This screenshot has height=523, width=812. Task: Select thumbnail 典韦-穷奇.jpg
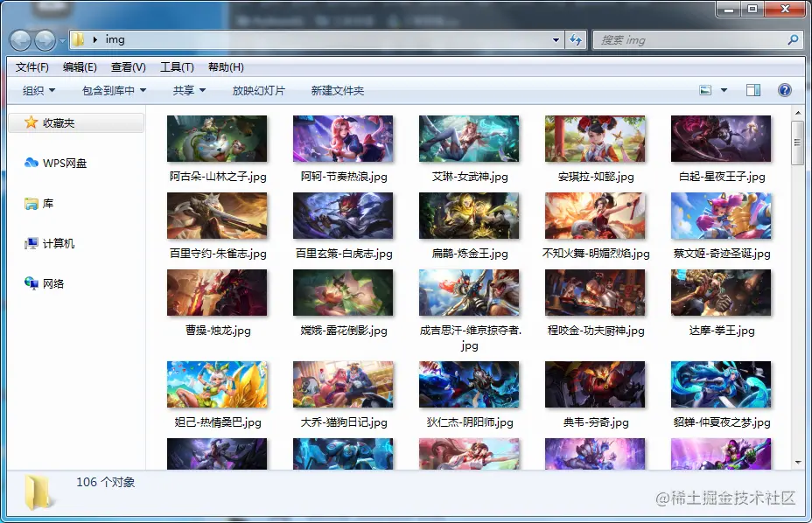(595, 384)
